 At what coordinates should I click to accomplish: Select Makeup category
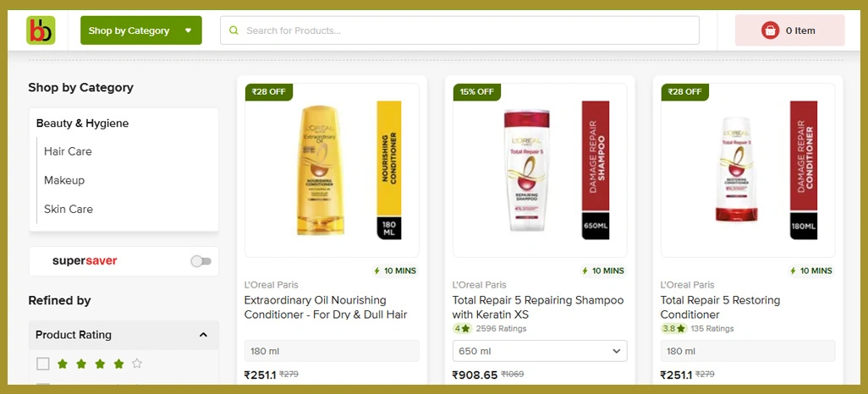click(x=64, y=180)
